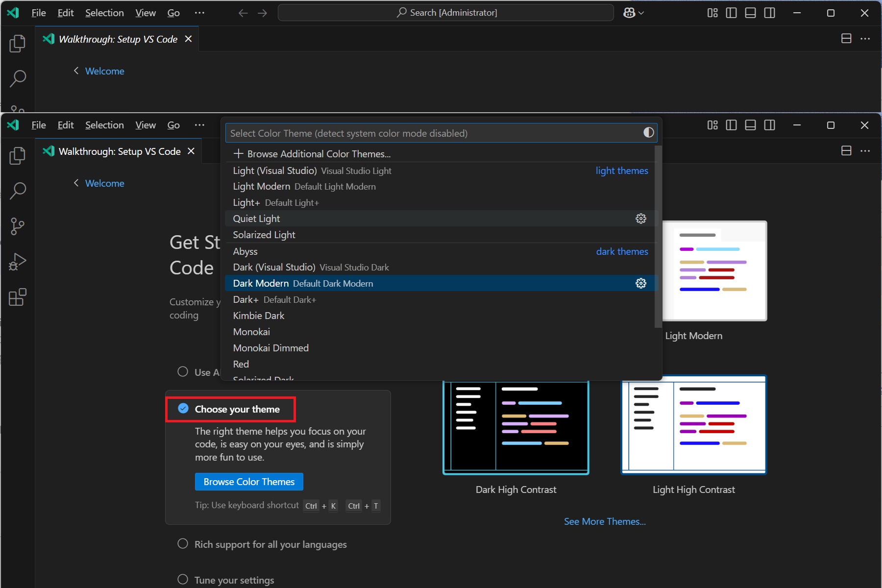This screenshot has height=588, width=882.
Task: Select the Dark High Contrast theme preview
Action: (515, 427)
